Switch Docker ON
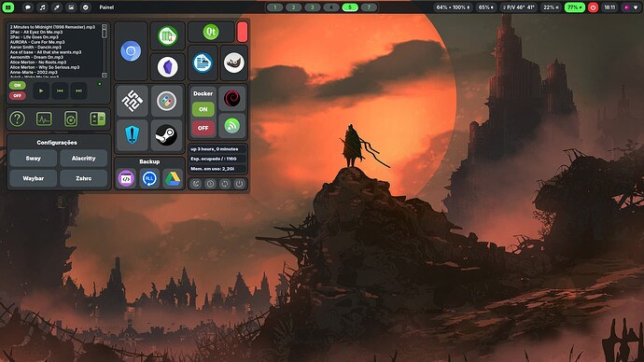 coord(203,109)
